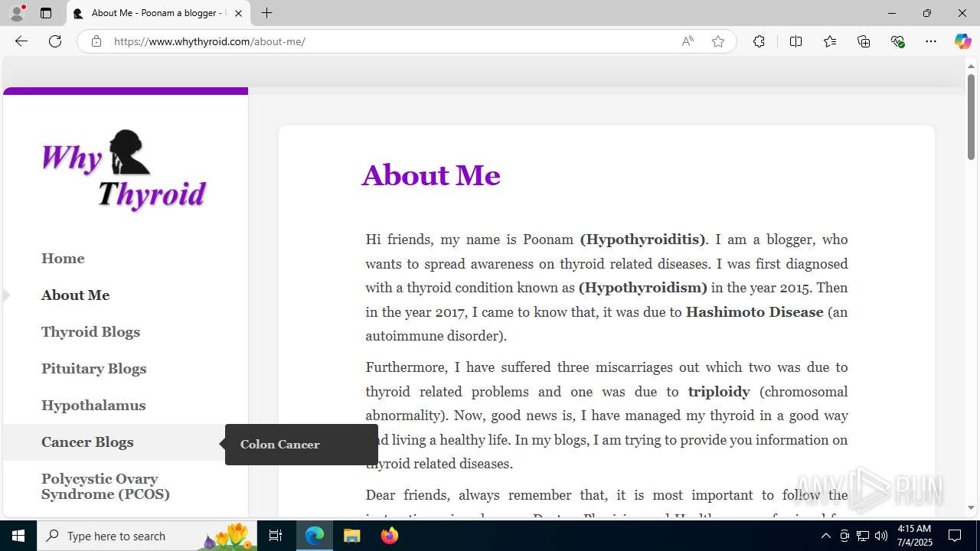Open the Extensions menu
The height and width of the screenshot is (551, 980).
coord(759,41)
